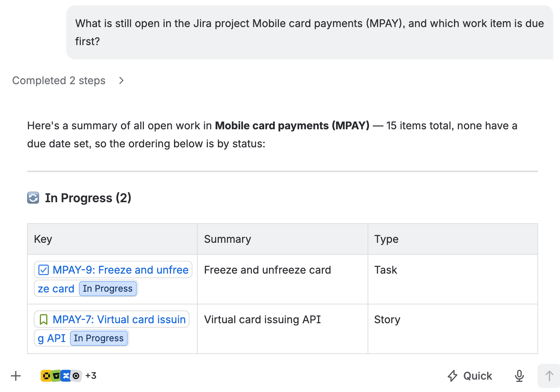Screen dimensions: 560x392
Task: Click the lightning bolt icon beside Quick
Action: click(x=453, y=376)
